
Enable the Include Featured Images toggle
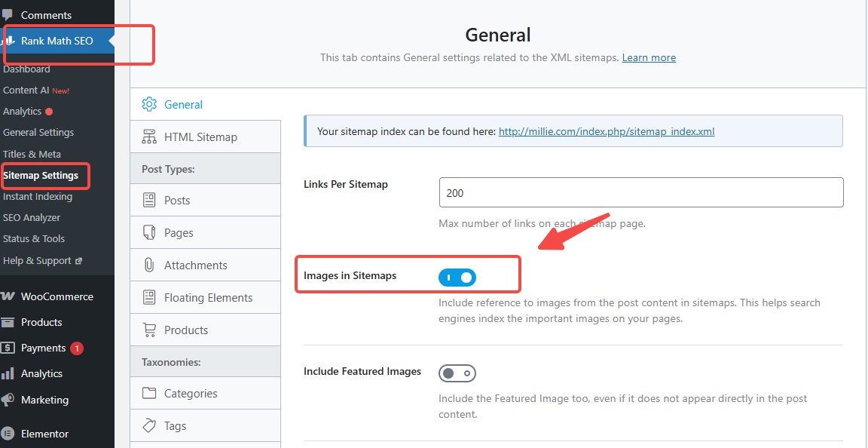tap(457, 373)
